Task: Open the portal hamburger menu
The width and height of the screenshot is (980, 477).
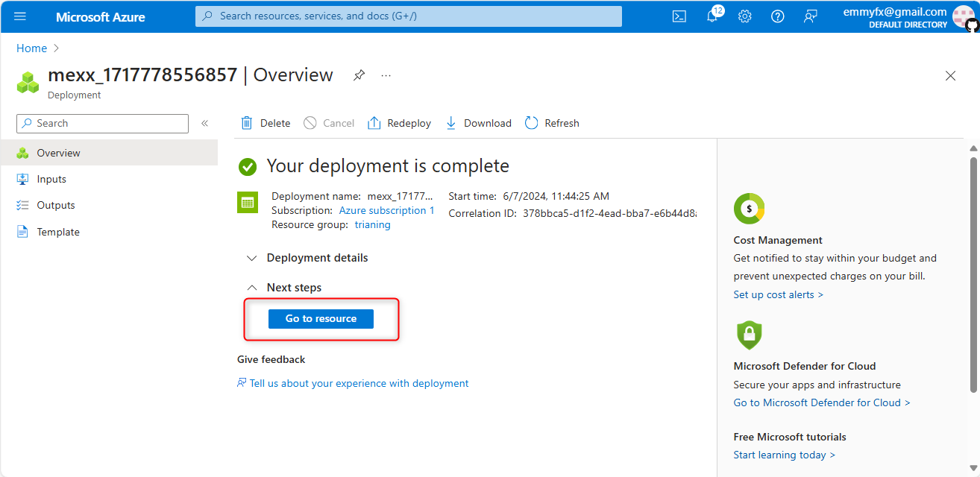Action: click(20, 16)
